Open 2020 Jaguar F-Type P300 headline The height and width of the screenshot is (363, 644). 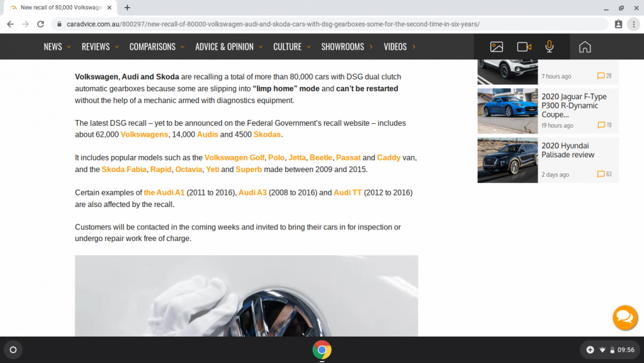coord(574,106)
